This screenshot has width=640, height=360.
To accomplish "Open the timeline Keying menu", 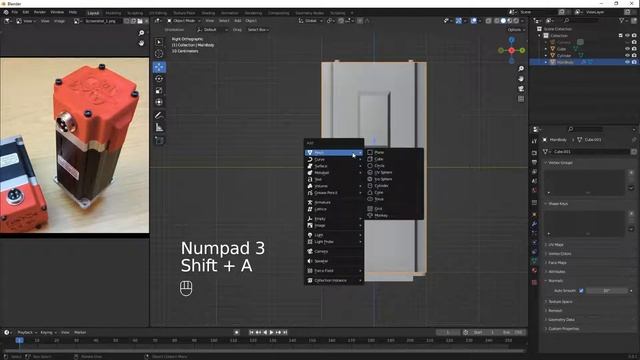I will pyautogui.click(x=48, y=332).
